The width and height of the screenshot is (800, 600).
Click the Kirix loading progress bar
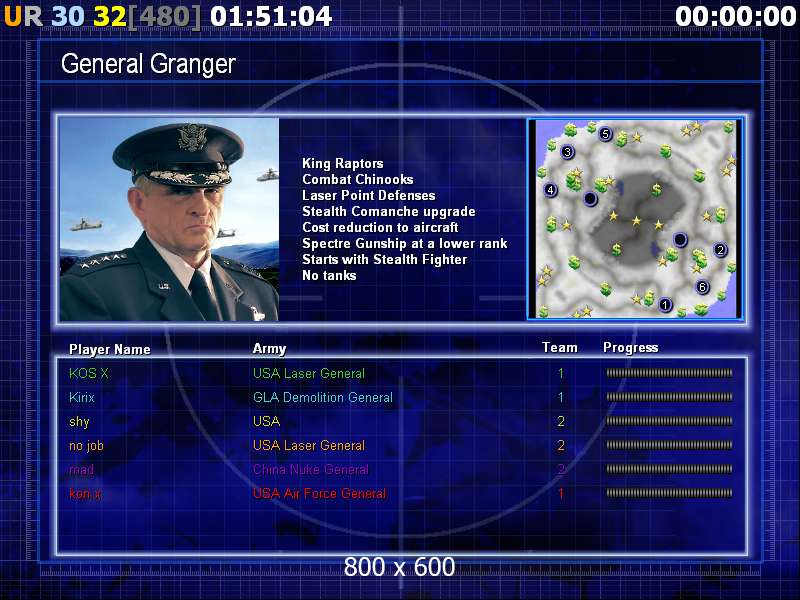(669, 397)
